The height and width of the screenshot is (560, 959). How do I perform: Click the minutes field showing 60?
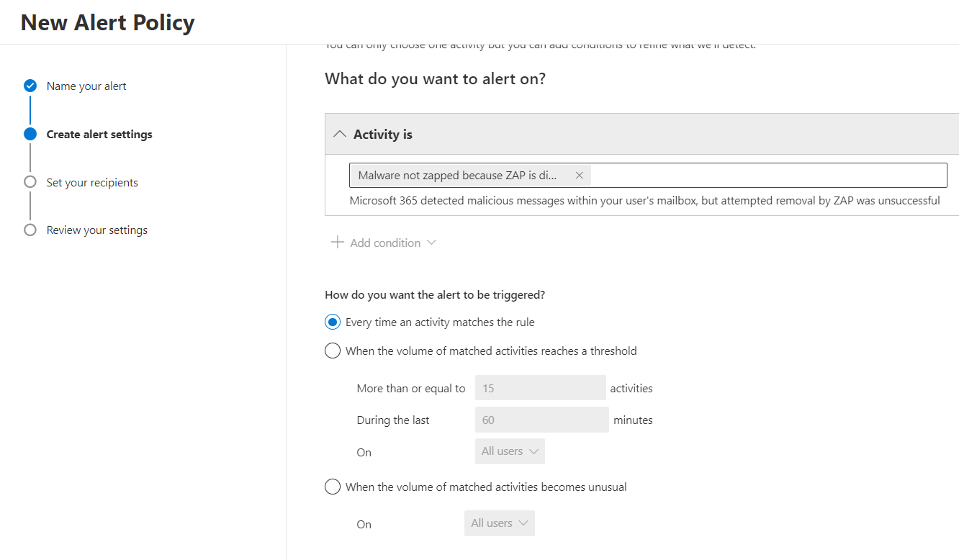541,420
